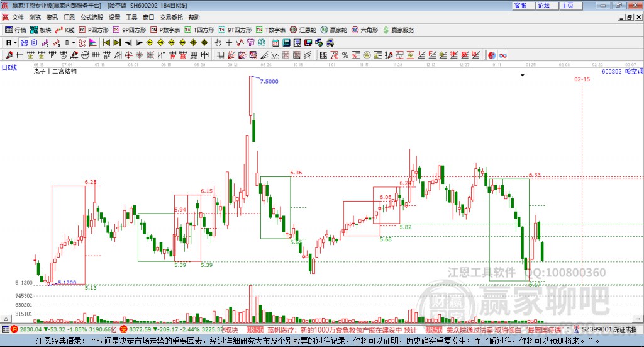Open the 资讯 menu
Viewport: 644px width, 347px height.
click(x=52, y=17)
